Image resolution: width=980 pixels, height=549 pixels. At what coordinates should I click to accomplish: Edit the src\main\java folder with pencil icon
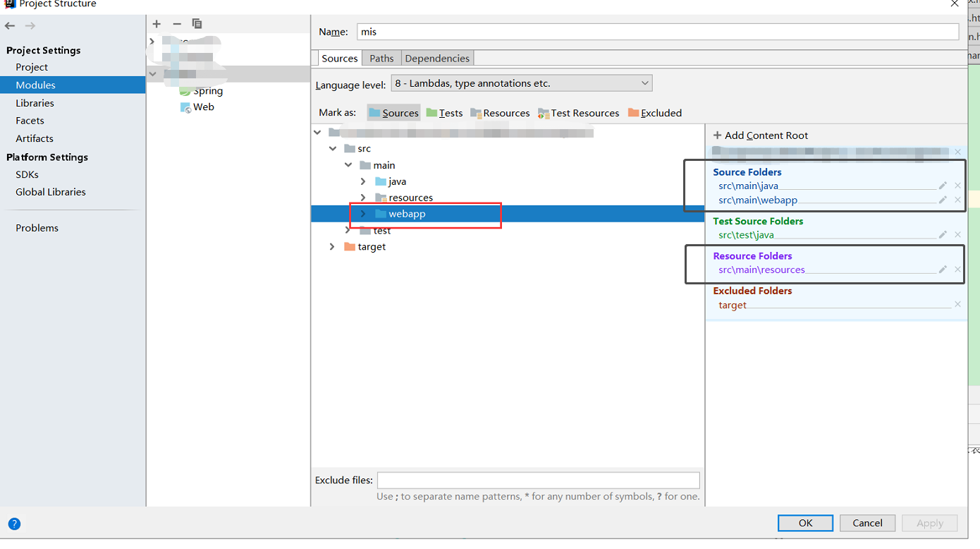coord(943,186)
